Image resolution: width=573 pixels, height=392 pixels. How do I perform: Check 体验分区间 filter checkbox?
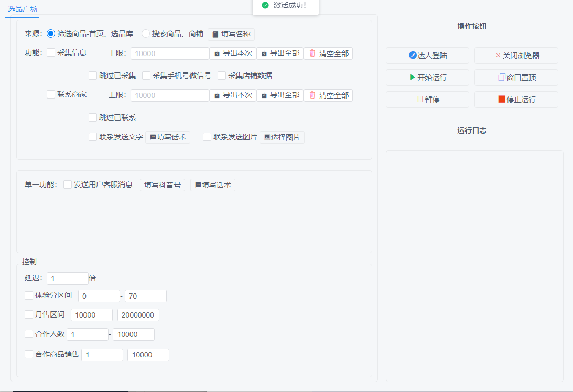(x=29, y=296)
